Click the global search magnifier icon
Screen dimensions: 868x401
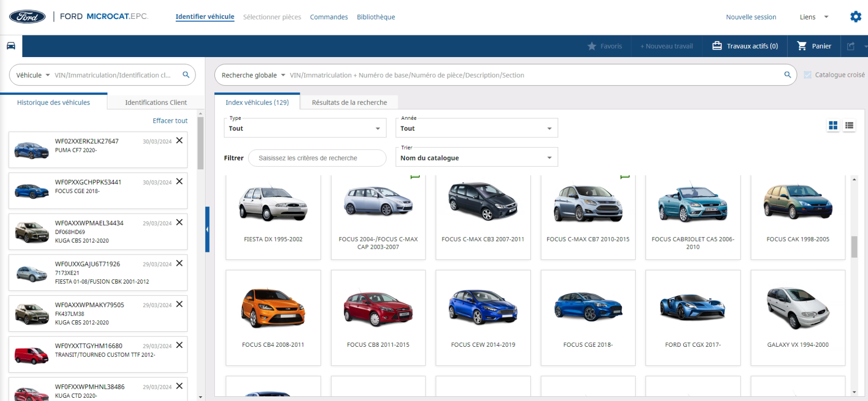pos(787,75)
